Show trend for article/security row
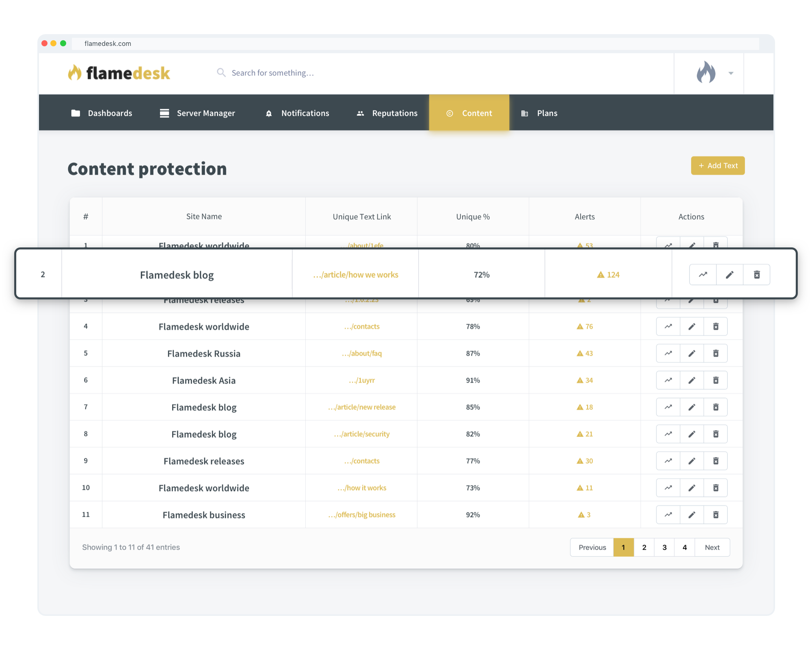The height and width of the screenshot is (650, 812). (668, 434)
